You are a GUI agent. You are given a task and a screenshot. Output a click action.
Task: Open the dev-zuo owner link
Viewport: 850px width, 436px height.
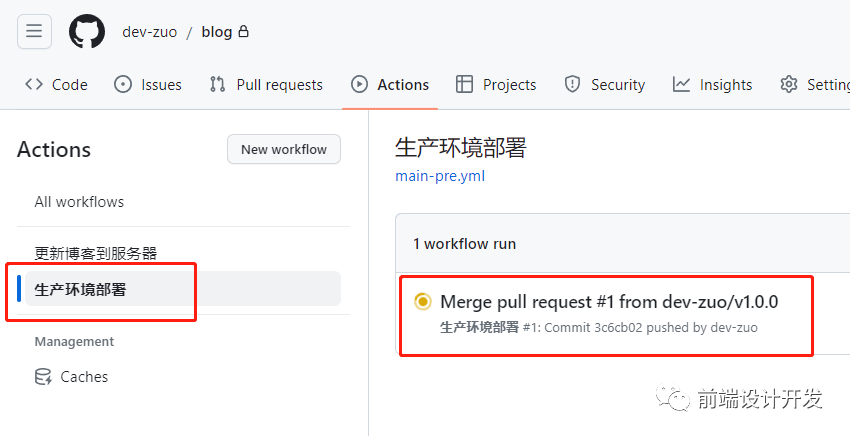(150, 32)
